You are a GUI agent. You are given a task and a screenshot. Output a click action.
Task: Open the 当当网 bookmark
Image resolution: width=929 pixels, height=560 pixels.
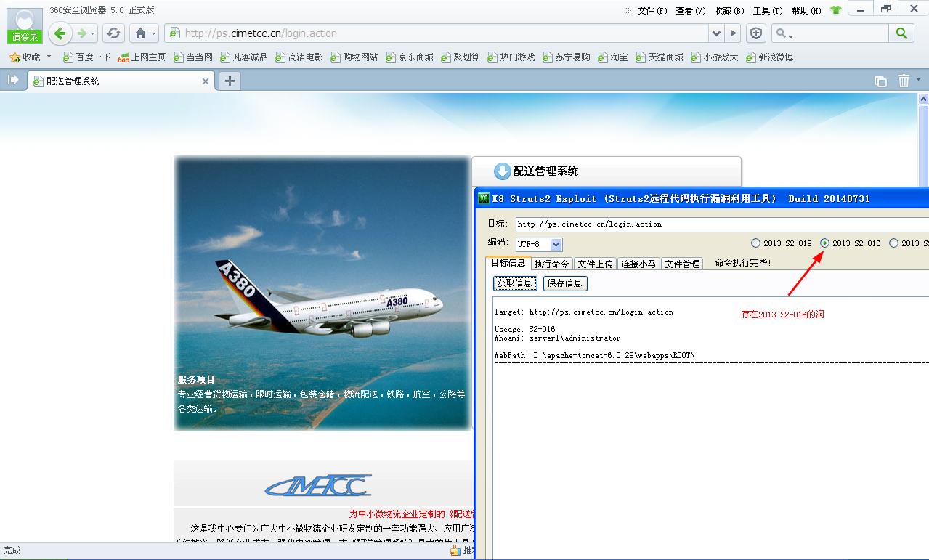(193, 57)
